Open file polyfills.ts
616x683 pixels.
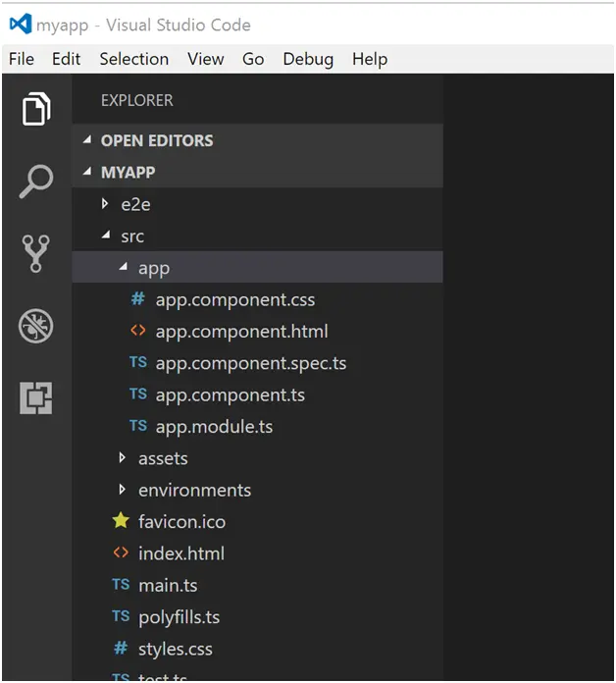pos(180,617)
